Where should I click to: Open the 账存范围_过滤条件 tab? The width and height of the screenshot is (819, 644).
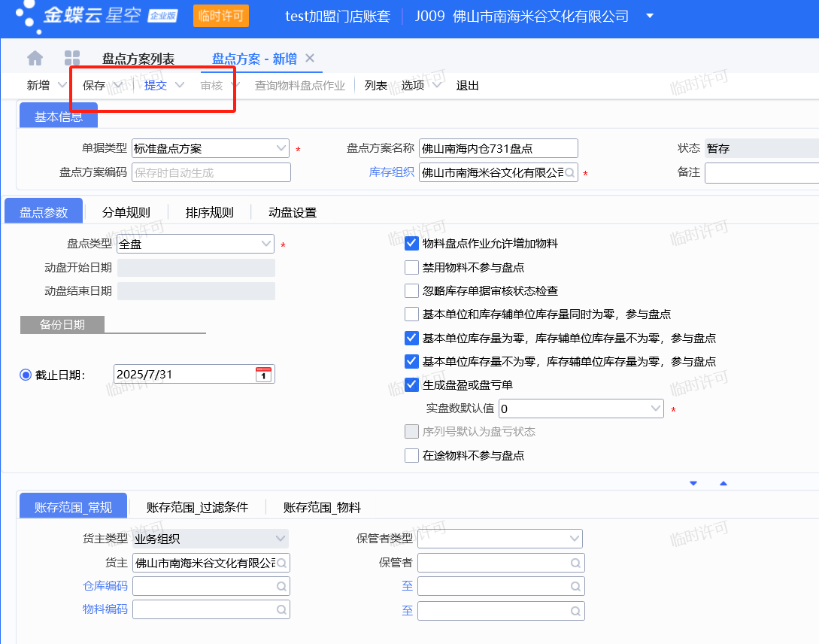click(x=197, y=507)
